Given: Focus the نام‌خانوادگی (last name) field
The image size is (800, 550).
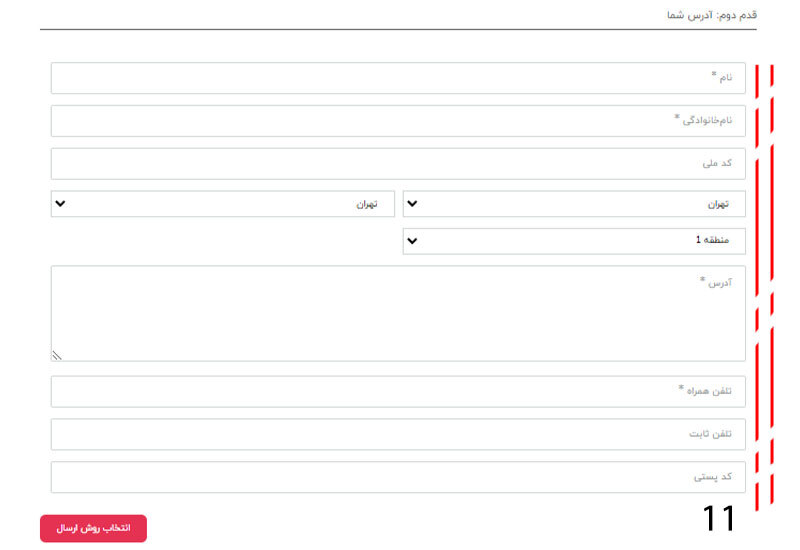Looking at the screenshot, I should [x=398, y=121].
